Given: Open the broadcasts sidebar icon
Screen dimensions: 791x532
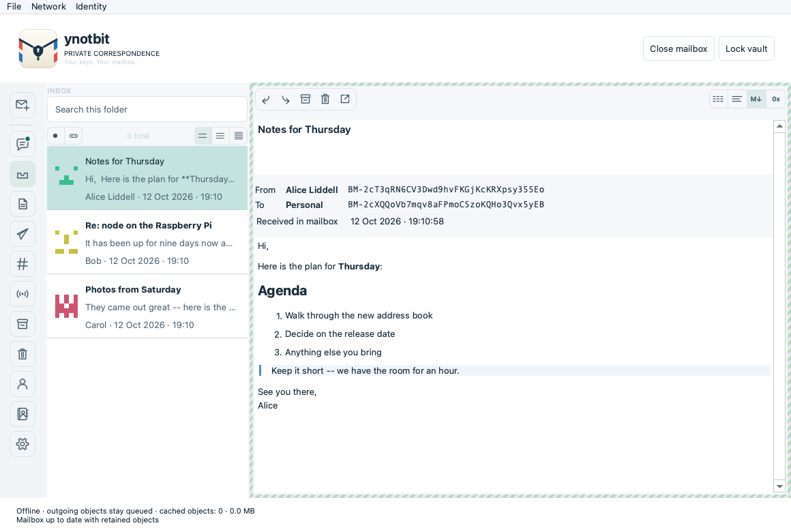Looking at the screenshot, I should click(x=23, y=294).
